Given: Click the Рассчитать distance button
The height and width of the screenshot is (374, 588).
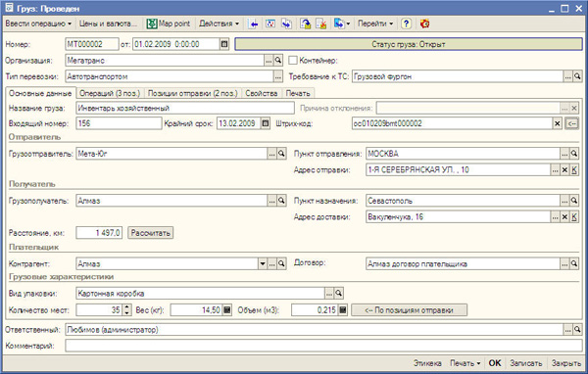Looking at the screenshot, I should tap(150, 233).
